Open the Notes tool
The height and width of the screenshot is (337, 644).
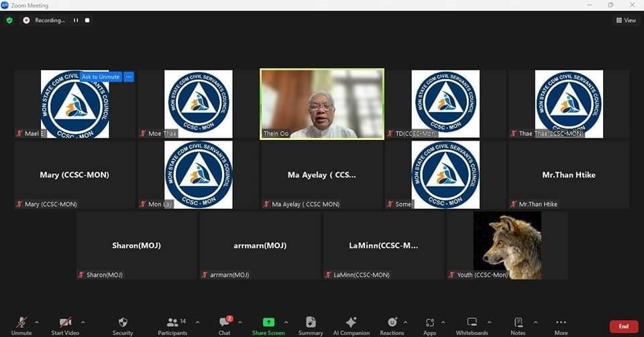pos(518,326)
